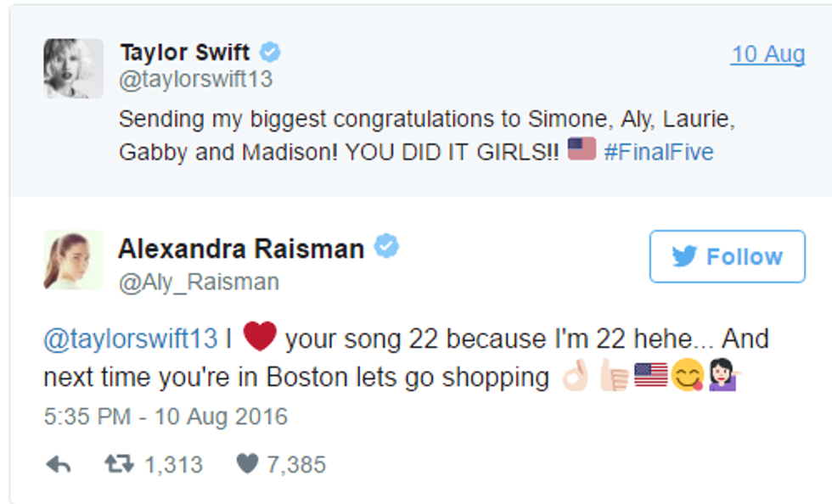
Task: Open the 5:35 PM - 10 Aug 2016 timestamp
Action: (x=166, y=417)
